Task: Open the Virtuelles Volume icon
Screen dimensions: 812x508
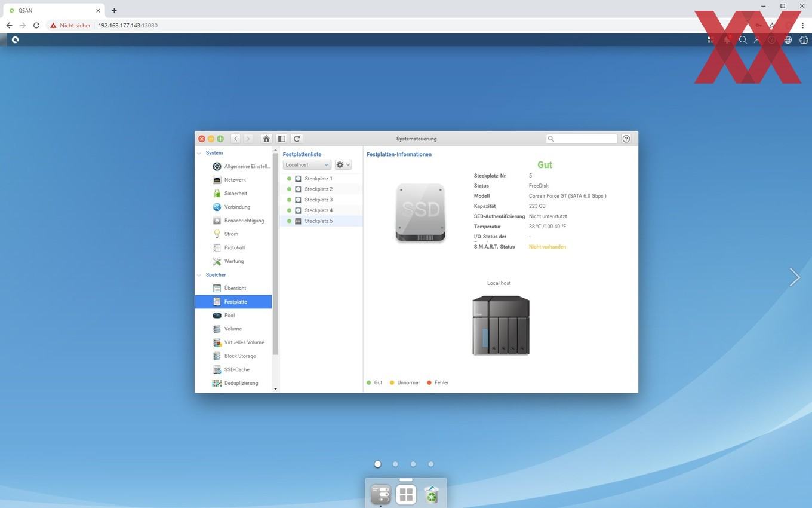Action: pyautogui.click(x=217, y=342)
